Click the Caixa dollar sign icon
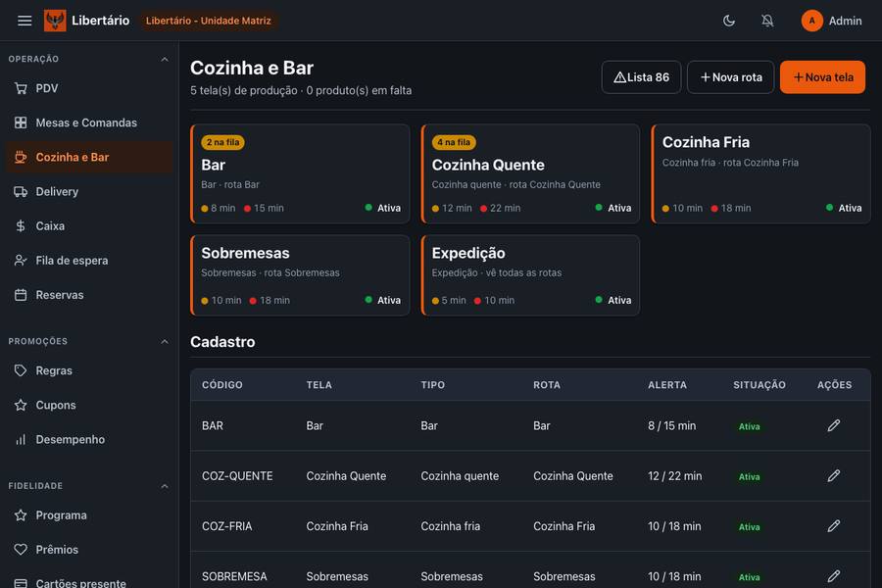This screenshot has width=882, height=588. (21, 225)
